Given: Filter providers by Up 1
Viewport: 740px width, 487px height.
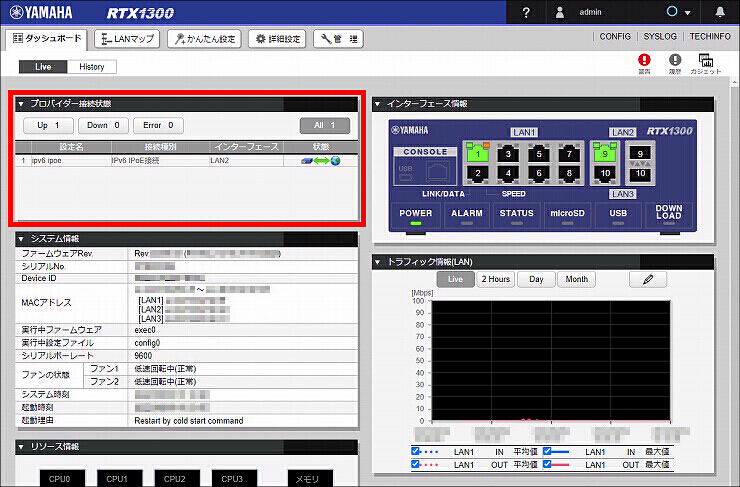Looking at the screenshot, I should coord(48,126).
